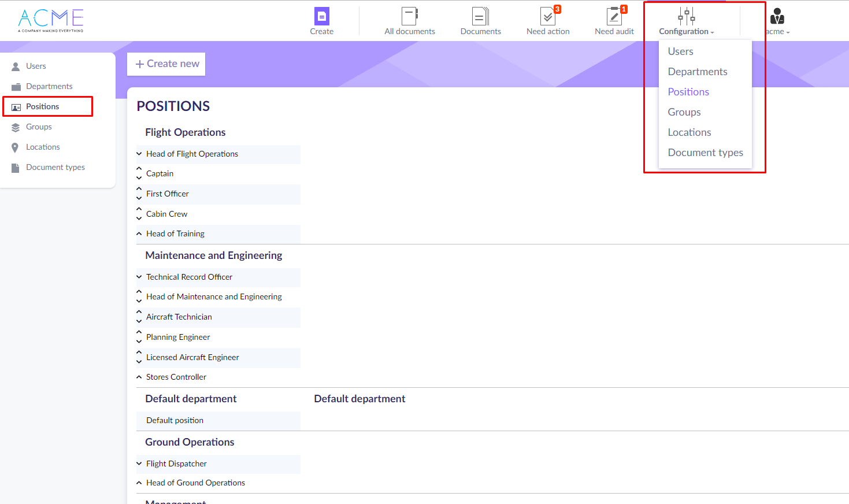Choose Users from the Configuration dropdown
Image resolution: width=849 pixels, height=504 pixels.
coord(680,51)
